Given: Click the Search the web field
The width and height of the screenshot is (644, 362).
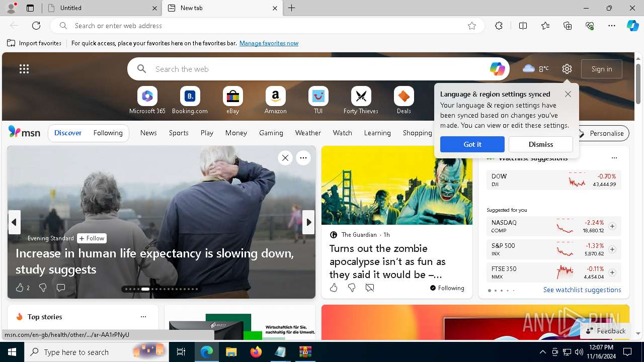Looking at the screenshot, I should coord(318,69).
